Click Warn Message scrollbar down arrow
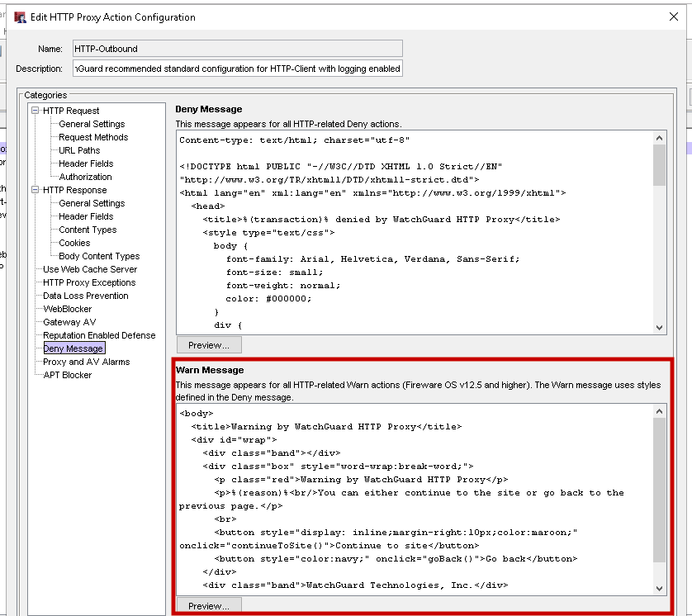The image size is (692, 616). (x=659, y=588)
